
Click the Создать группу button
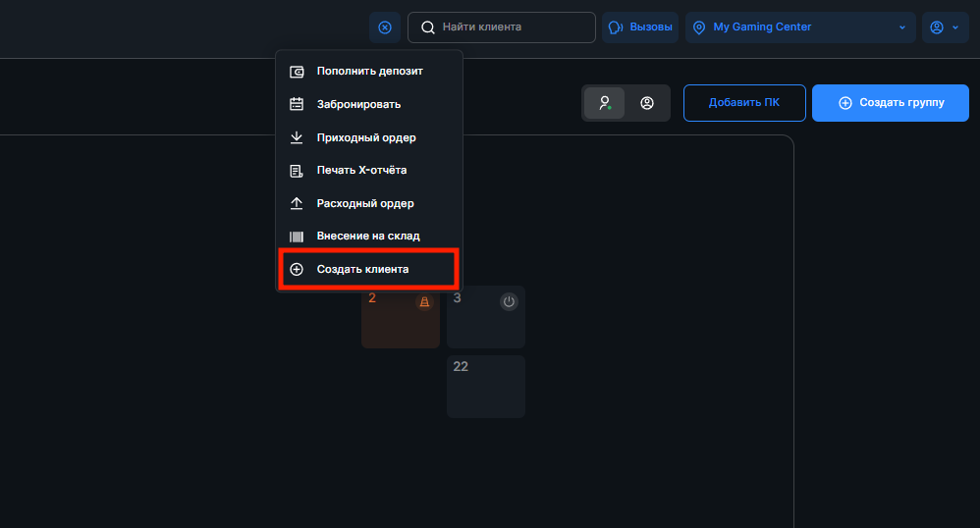(x=891, y=103)
